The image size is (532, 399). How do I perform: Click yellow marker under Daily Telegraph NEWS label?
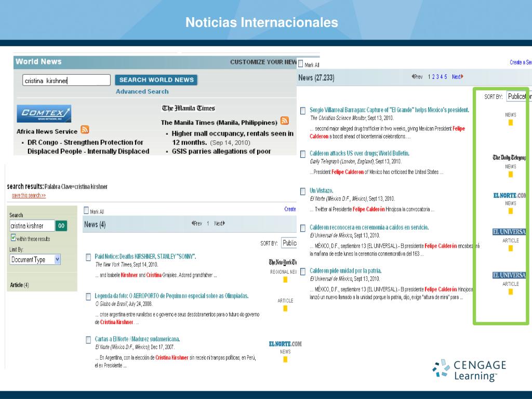[510, 175]
